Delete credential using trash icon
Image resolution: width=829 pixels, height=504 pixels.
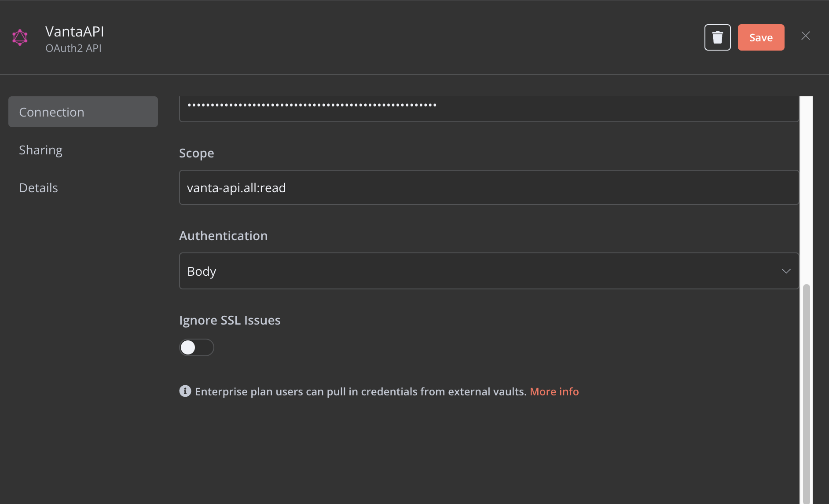pyautogui.click(x=717, y=37)
